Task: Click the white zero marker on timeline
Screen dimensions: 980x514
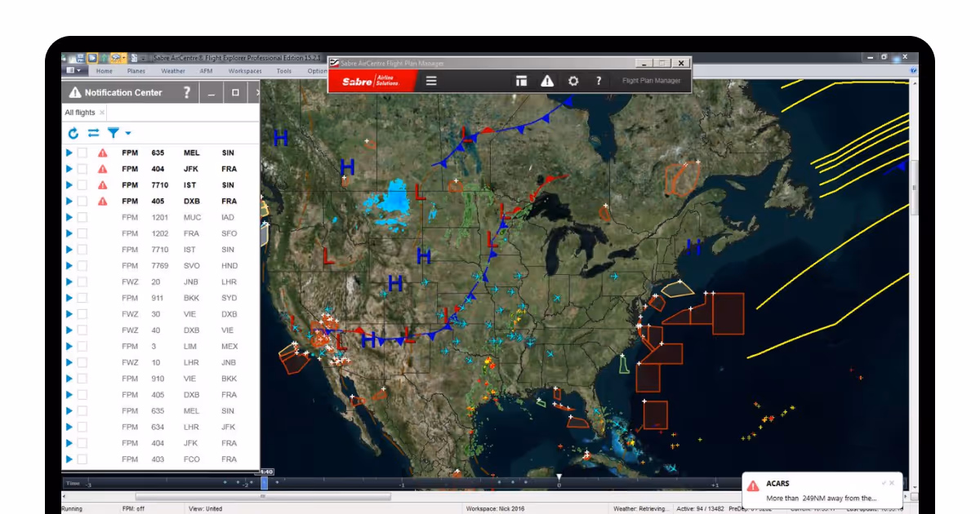Action: tap(559, 477)
